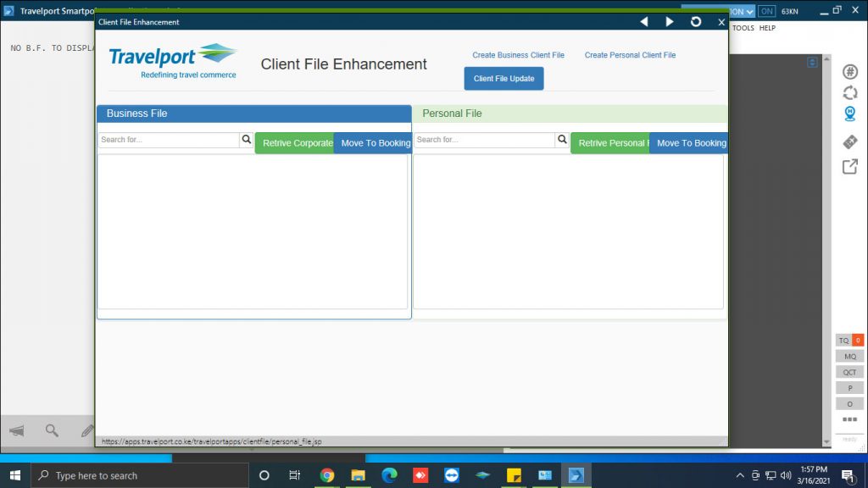Open the Windows Start menu
868x488 pixels.
tap(15, 475)
